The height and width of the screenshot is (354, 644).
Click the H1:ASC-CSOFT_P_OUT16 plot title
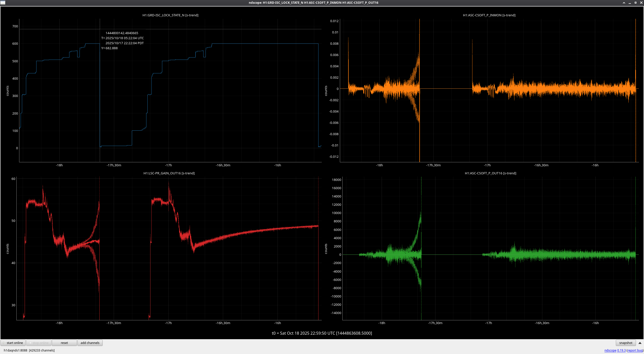click(x=490, y=173)
